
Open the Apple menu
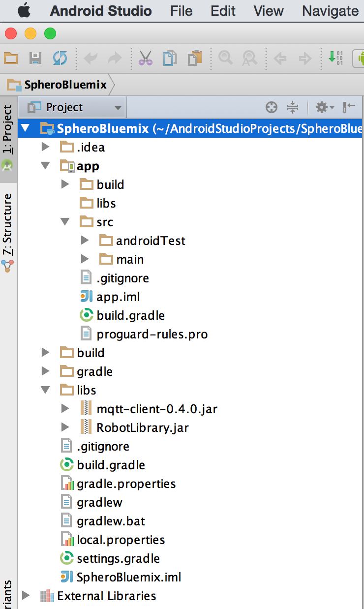click(24, 10)
